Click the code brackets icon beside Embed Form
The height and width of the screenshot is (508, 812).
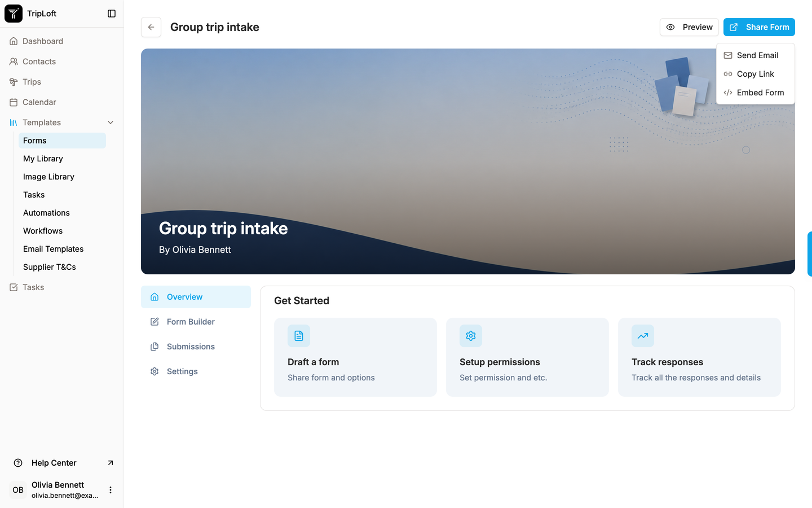coord(728,93)
